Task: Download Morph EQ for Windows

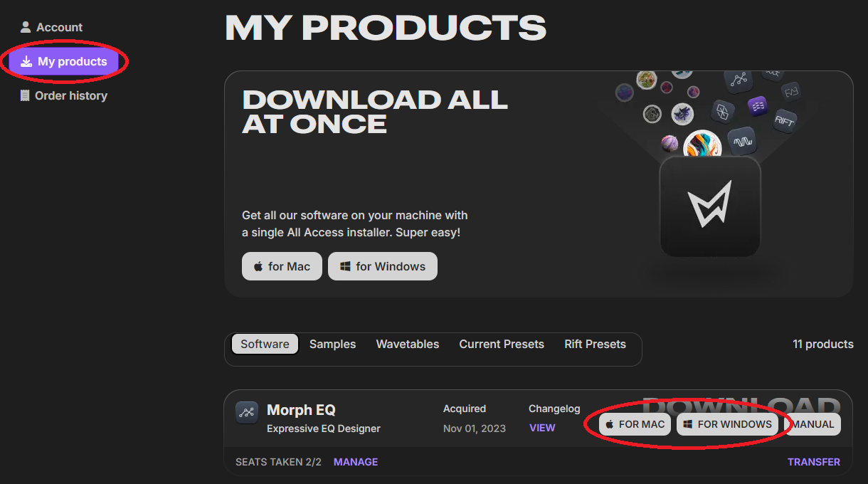Action: click(727, 424)
